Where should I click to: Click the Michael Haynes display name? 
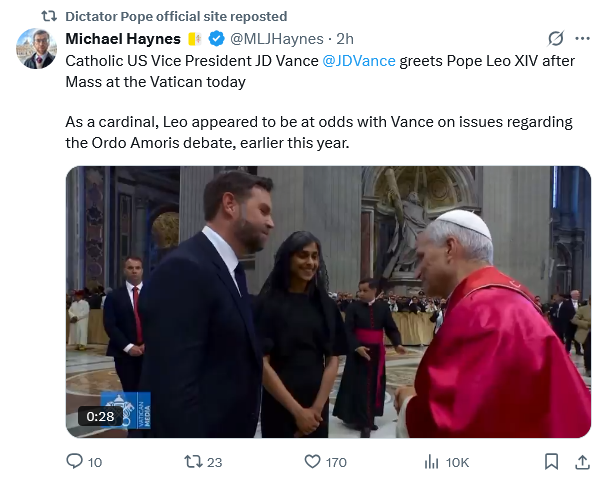pos(123,39)
